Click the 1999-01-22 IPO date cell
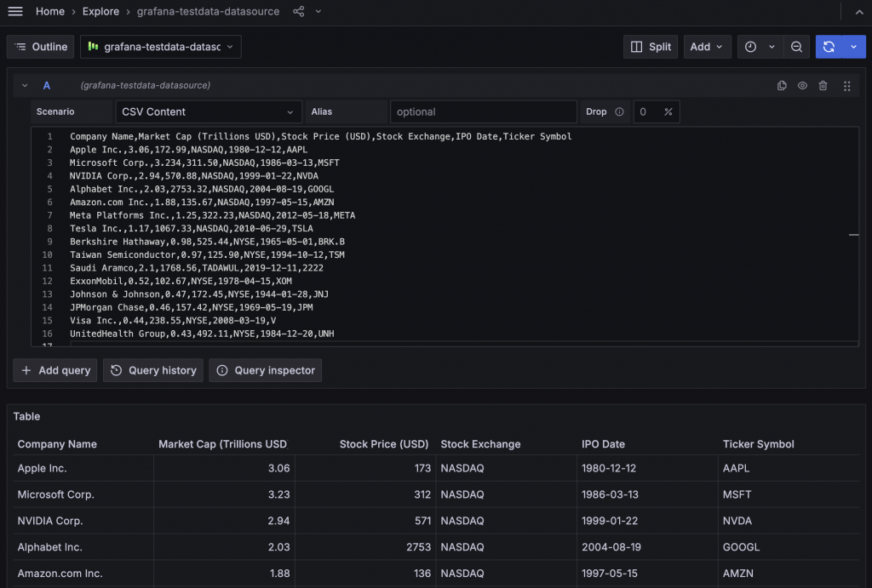This screenshot has height=588, width=872. tap(647, 521)
